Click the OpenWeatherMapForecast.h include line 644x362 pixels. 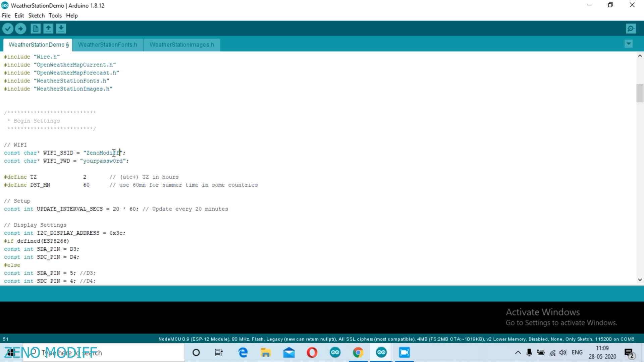pyautogui.click(x=62, y=73)
